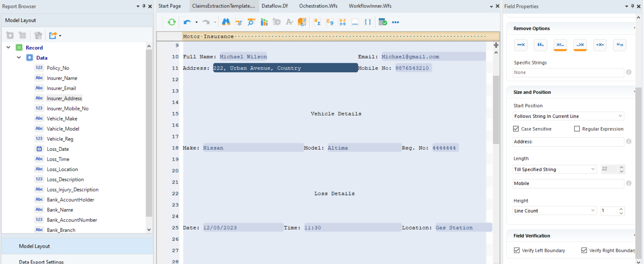Click the square brackets toolbar icon
Screen dimensions: 644x264
pyautogui.click(x=368, y=22)
